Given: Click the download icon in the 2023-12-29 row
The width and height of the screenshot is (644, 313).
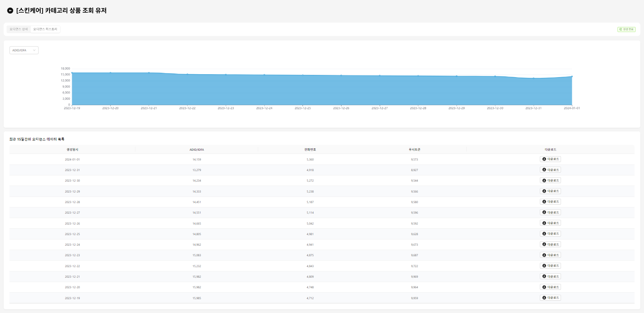Looking at the screenshot, I should coord(544,191).
